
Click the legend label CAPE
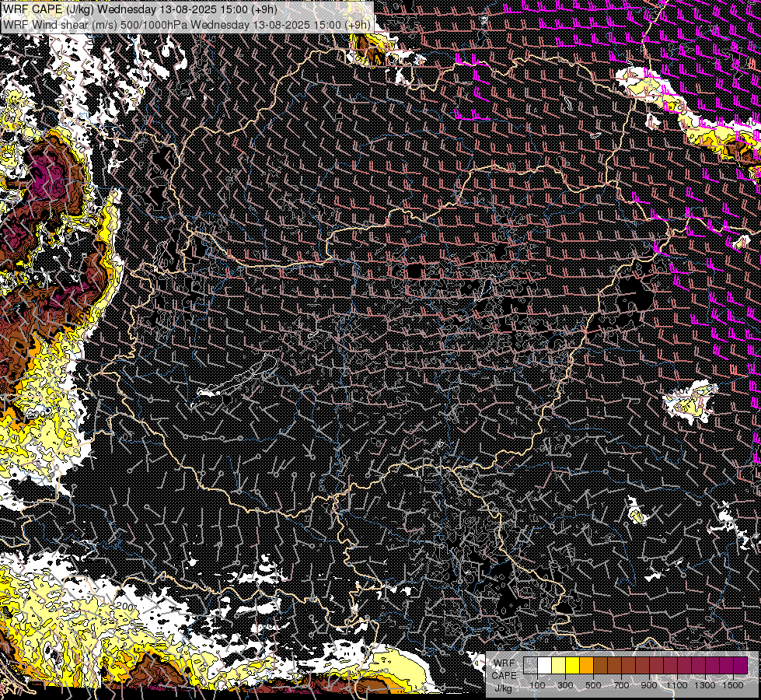(504, 676)
